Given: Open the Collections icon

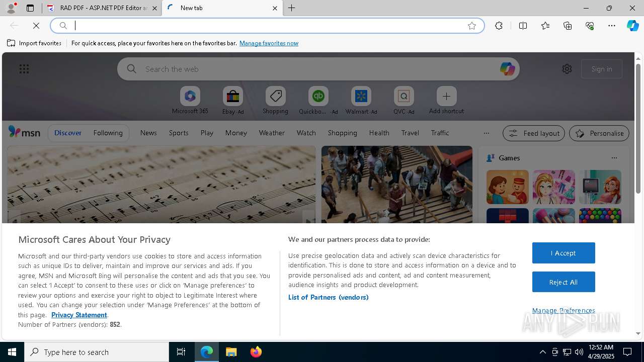Looking at the screenshot, I should 568,26.
